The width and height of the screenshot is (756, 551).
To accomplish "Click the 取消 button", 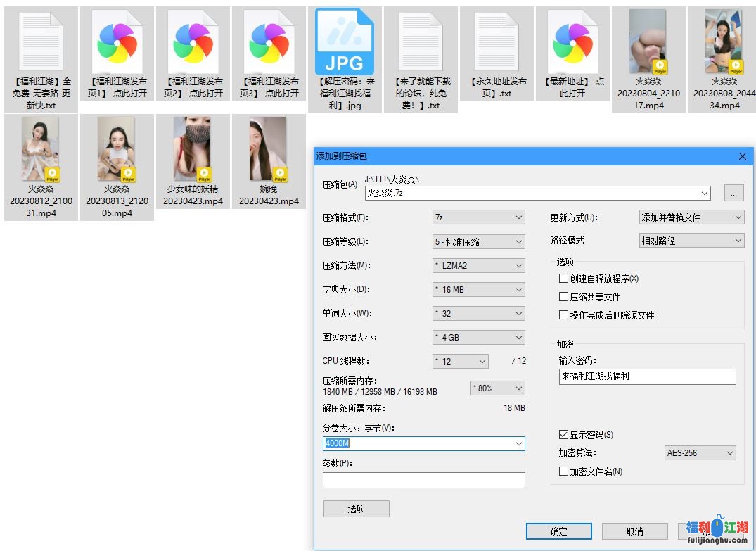I will coord(634,531).
